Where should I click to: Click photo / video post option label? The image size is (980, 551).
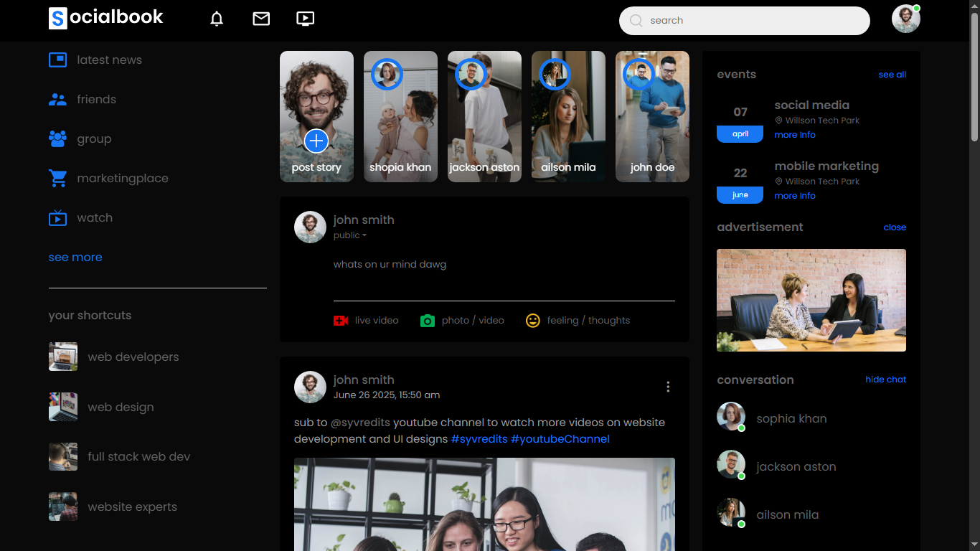473,321
